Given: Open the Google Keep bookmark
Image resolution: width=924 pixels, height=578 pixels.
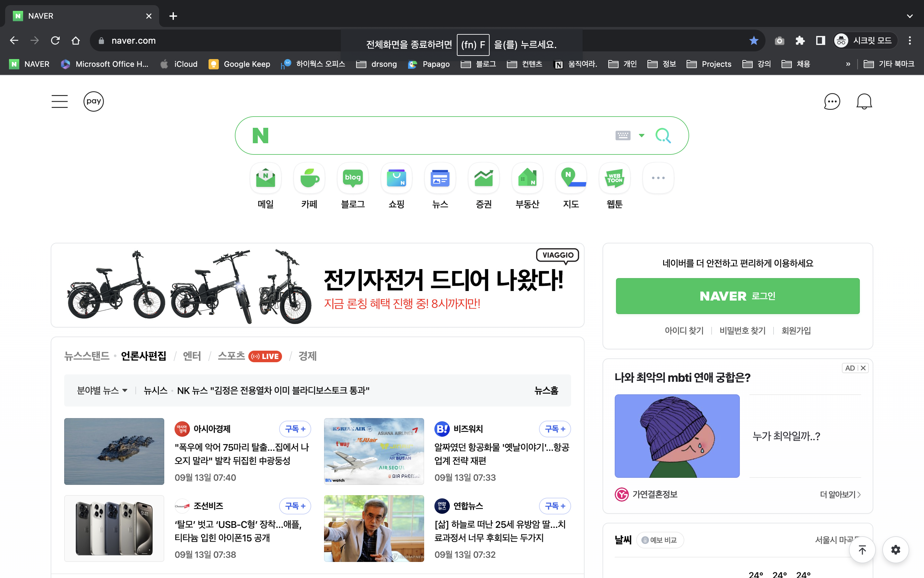Looking at the screenshot, I should 239,64.
